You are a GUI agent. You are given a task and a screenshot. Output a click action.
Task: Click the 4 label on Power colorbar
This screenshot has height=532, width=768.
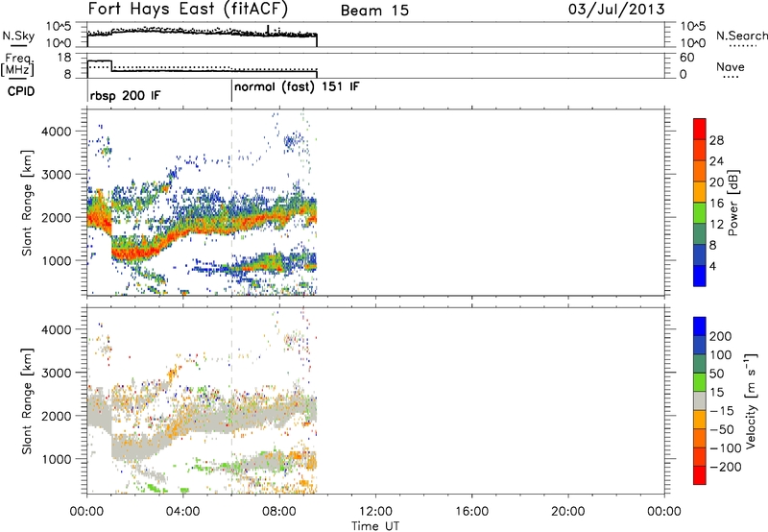pyautogui.click(x=712, y=266)
